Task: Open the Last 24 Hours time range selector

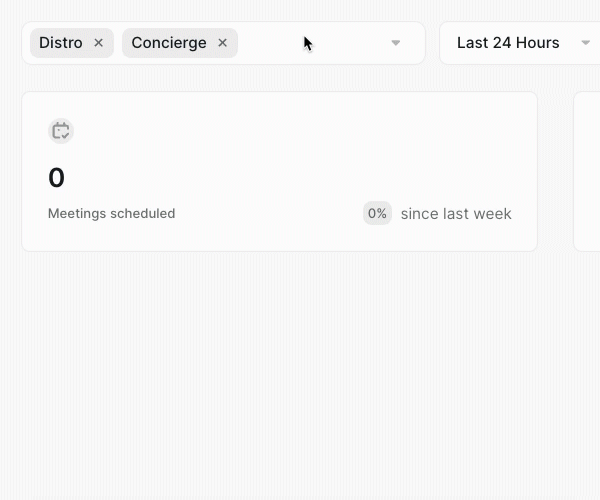Action: click(520, 43)
